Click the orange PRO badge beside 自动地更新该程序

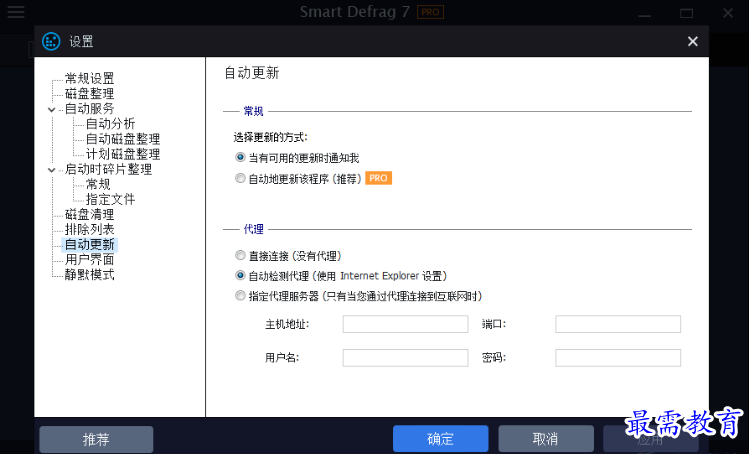378,178
